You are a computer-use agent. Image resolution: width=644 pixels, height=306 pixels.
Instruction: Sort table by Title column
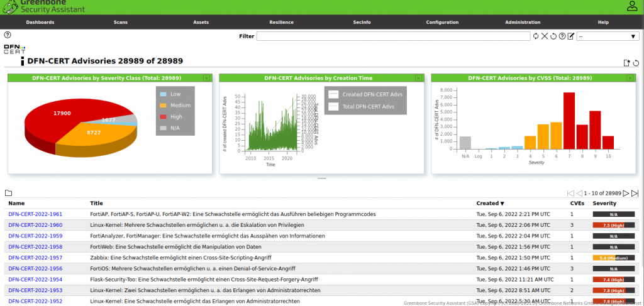click(x=96, y=203)
